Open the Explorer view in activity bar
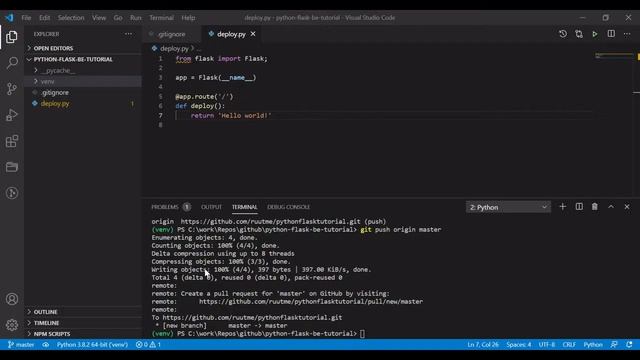The width and height of the screenshot is (640, 360). pyautogui.click(x=12, y=37)
